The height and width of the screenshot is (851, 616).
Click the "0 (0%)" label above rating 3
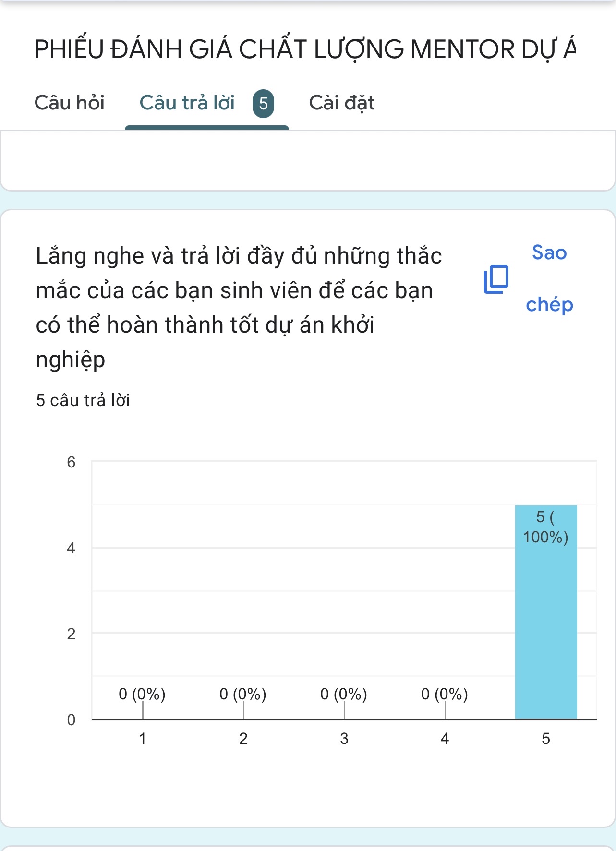(x=344, y=694)
